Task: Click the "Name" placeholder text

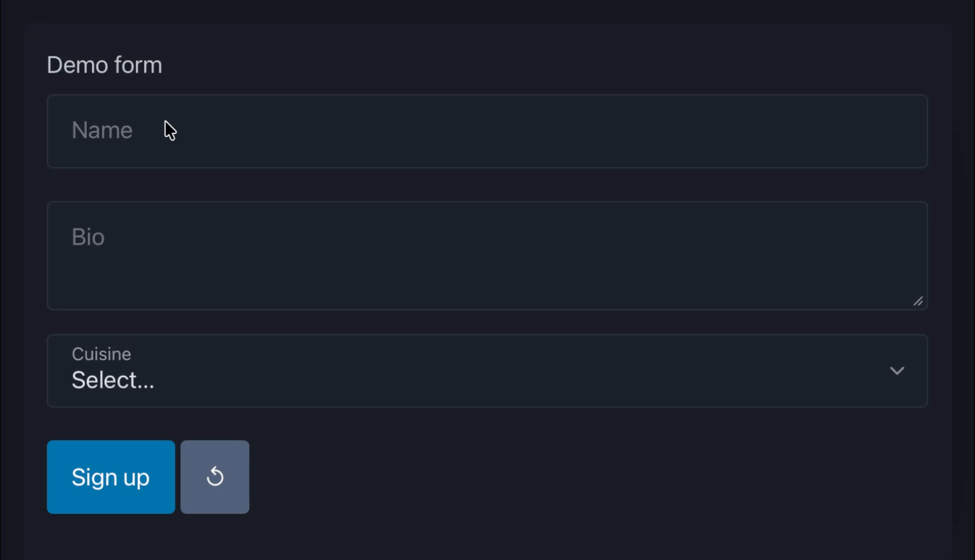Action: pos(102,130)
